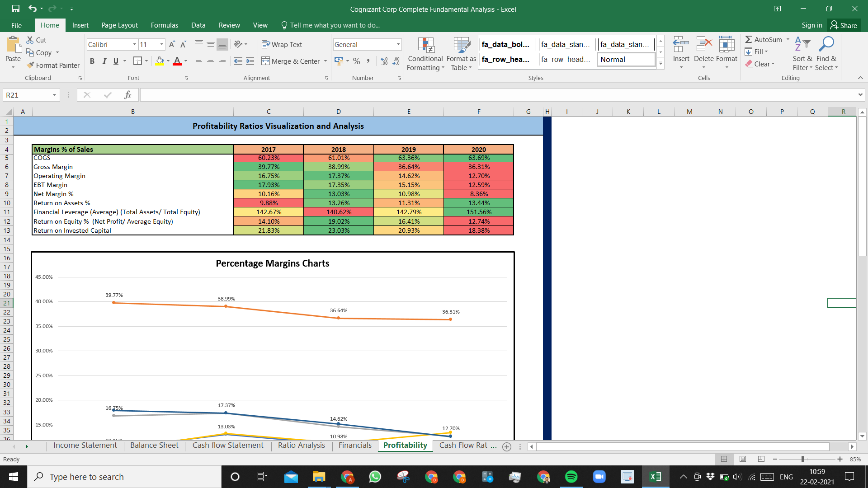
Task: Open Conditional Formatting menu
Action: [x=425, y=54]
